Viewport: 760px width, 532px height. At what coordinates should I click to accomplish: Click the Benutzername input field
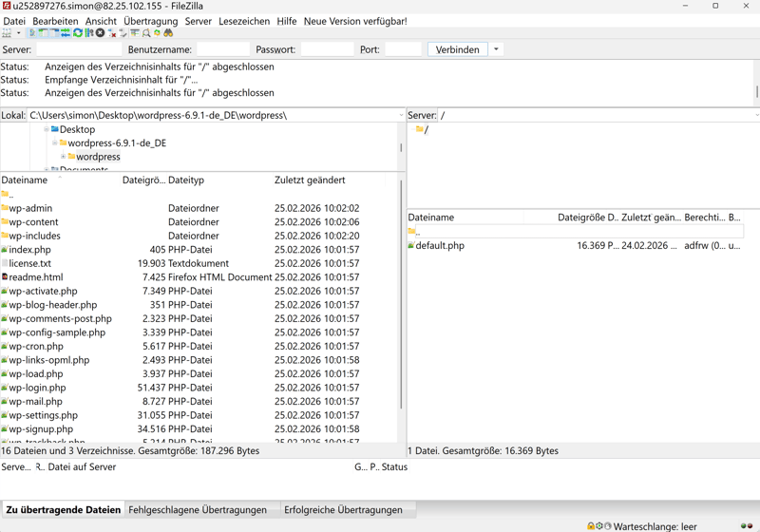click(x=222, y=49)
